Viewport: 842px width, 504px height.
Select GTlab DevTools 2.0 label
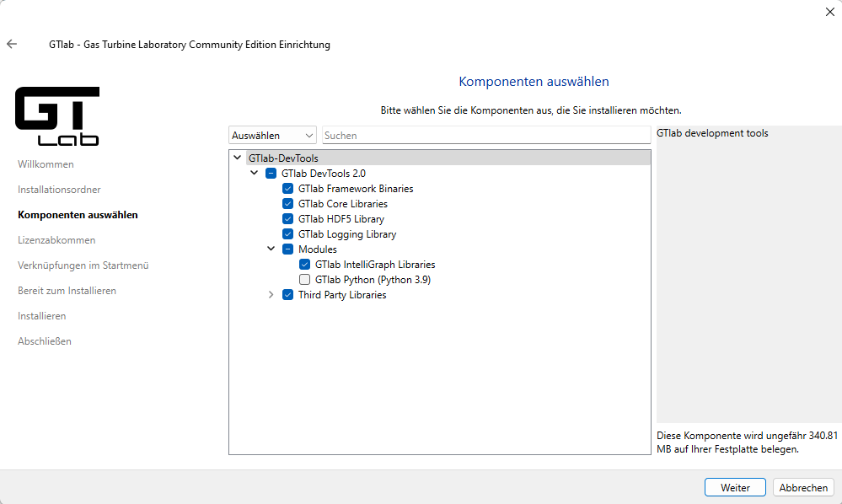point(324,174)
